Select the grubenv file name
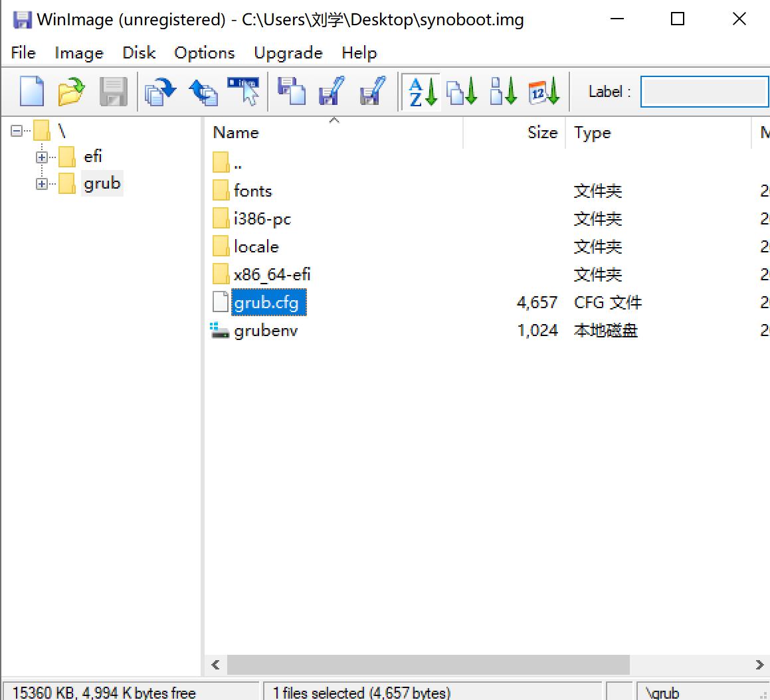The height and width of the screenshot is (700, 770). (x=266, y=330)
